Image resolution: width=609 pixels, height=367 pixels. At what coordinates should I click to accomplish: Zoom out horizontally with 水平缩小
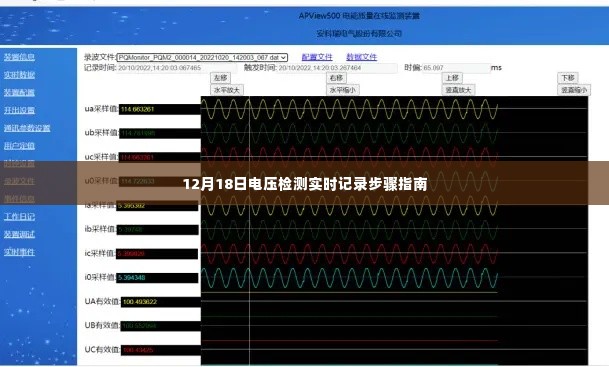pyautogui.click(x=343, y=90)
